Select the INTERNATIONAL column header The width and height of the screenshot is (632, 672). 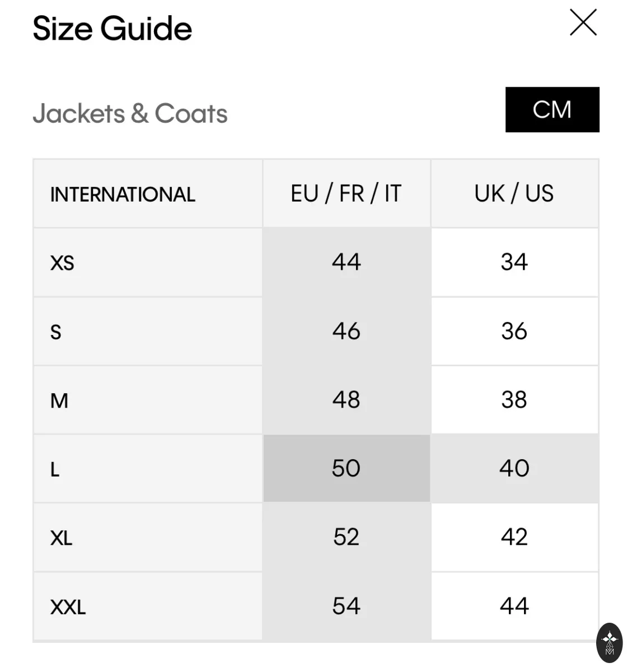(x=148, y=194)
